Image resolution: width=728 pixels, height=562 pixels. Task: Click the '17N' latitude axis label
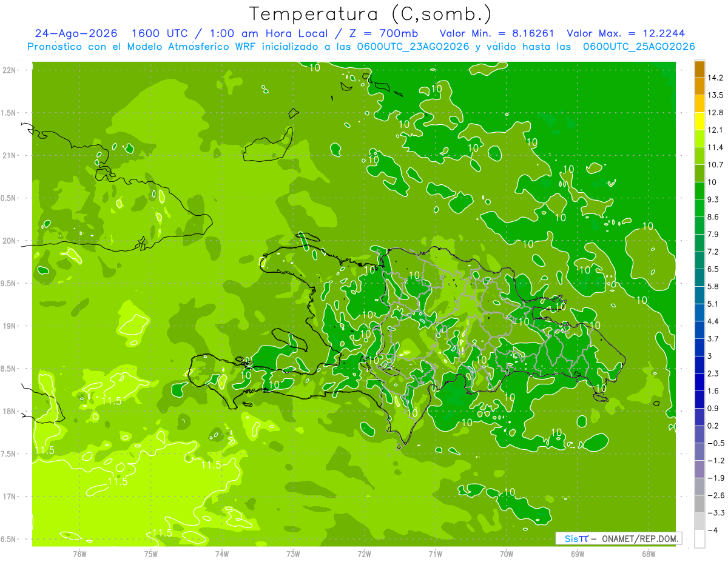tap(10, 497)
